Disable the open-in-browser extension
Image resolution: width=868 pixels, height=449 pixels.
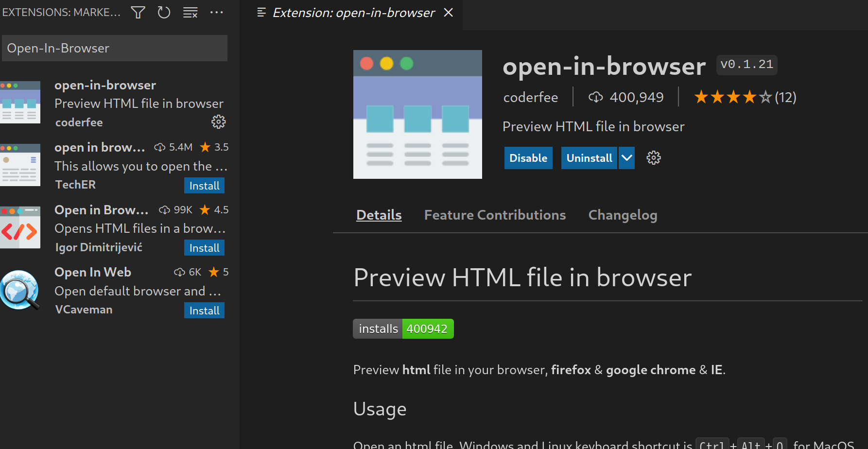pos(528,158)
